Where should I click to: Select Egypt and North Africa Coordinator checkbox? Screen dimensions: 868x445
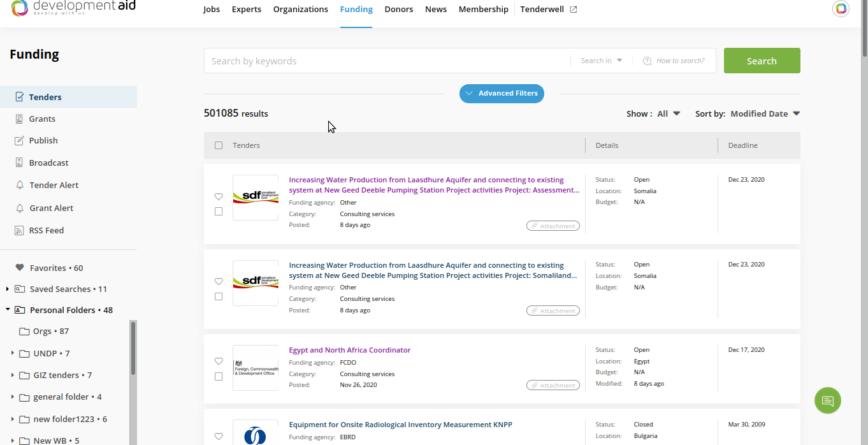219,377
